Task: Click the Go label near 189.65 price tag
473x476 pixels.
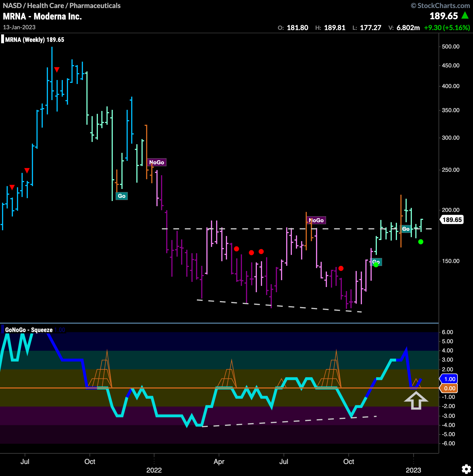Action: pos(406,229)
